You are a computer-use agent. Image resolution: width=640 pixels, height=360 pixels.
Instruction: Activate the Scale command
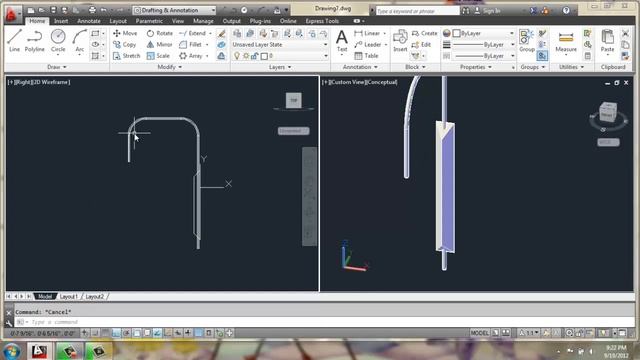[x=158, y=56]
